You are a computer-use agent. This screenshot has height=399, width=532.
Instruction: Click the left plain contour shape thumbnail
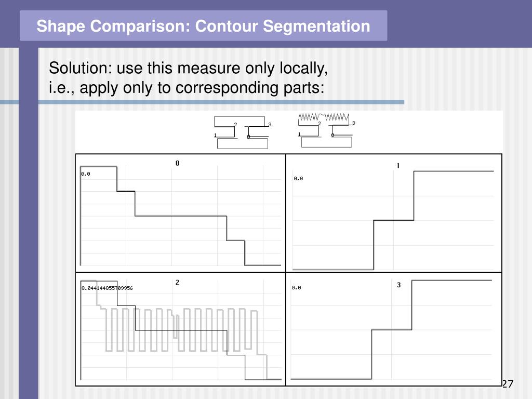pos(242,132)
